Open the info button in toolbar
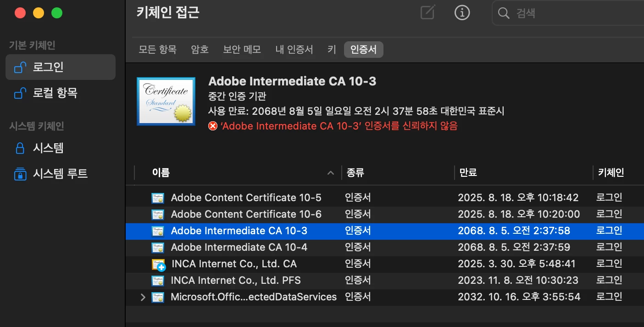Viewport: 644px width, 327px height. (x=462, y=13)
